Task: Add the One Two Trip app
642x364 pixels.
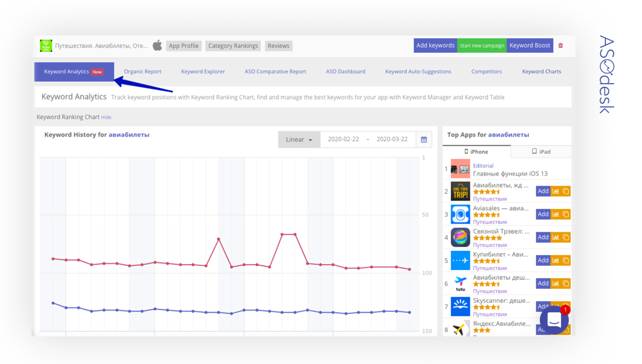Action: (x=543, y=191)
